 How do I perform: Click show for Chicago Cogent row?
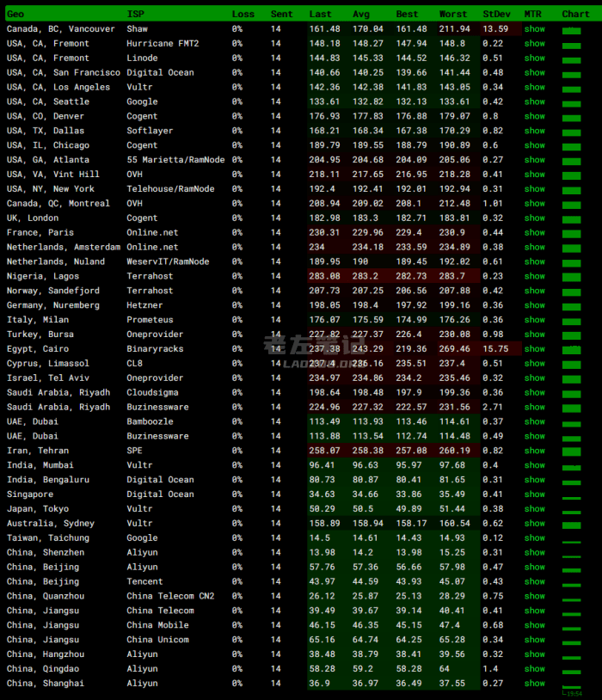point(535,145)
